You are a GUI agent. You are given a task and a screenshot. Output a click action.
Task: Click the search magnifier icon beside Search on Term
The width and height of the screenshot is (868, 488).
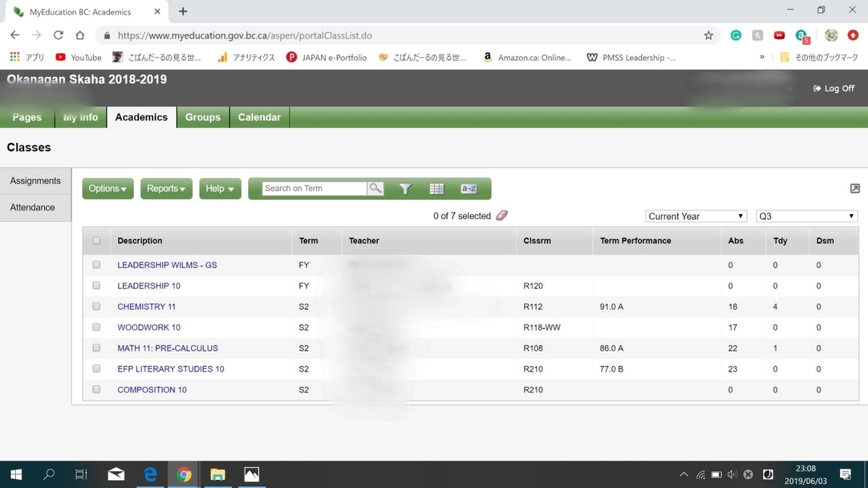tap(375, 189)
